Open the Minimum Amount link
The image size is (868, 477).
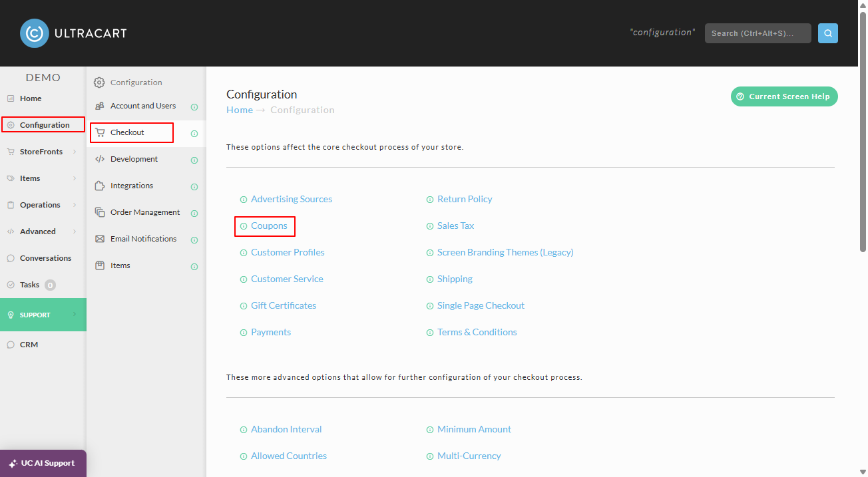[474, 429]
